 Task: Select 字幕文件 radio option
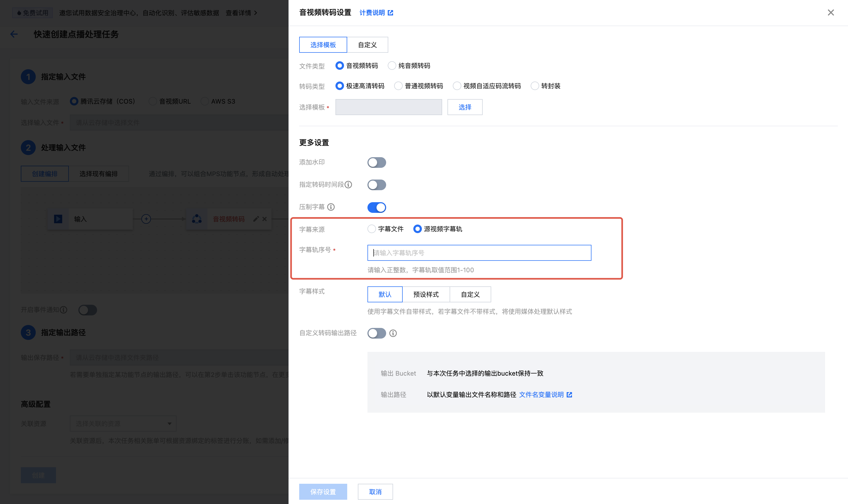click(371, 229)
